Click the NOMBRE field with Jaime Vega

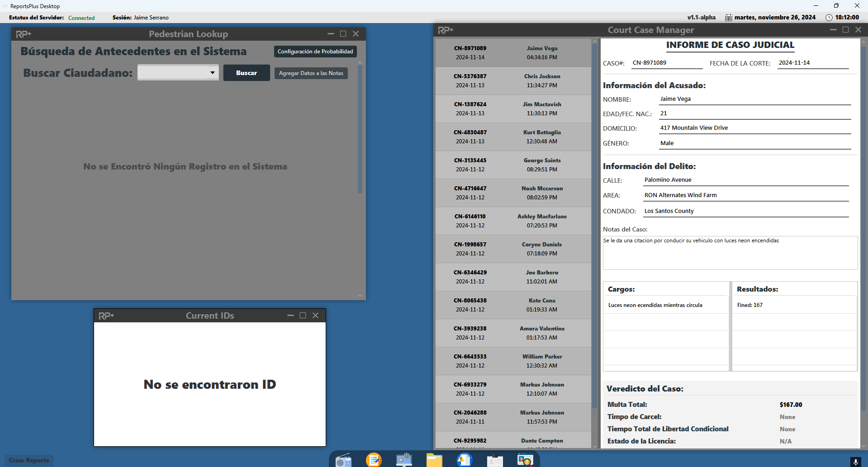coord(754,99)
